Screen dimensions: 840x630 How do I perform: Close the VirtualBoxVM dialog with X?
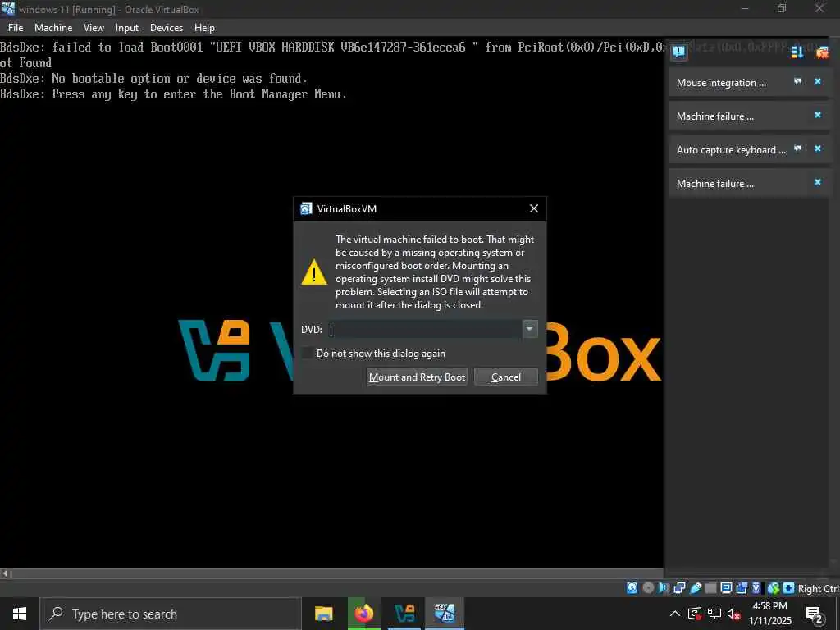533,208
